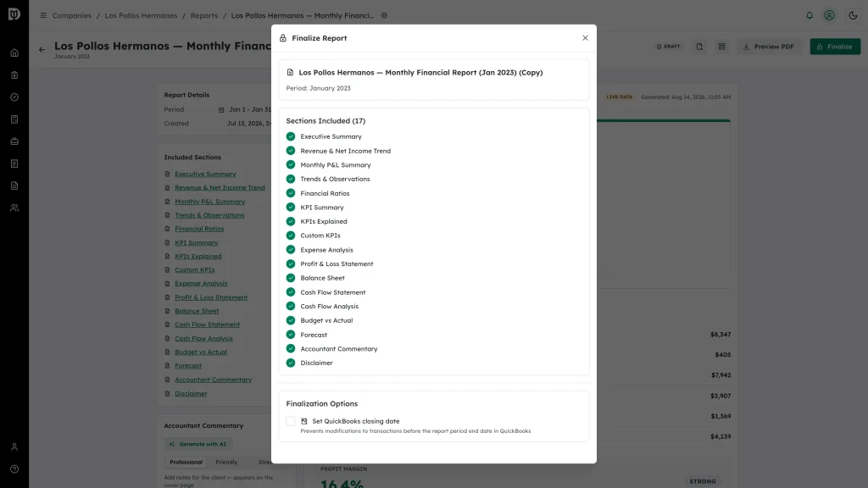Open the team users icon in sidebar
This screenshot has height=488, width=868.
14,208
